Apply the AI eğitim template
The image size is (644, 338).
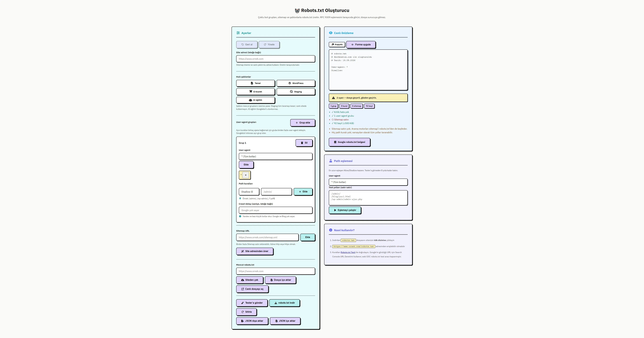point(255,100)
